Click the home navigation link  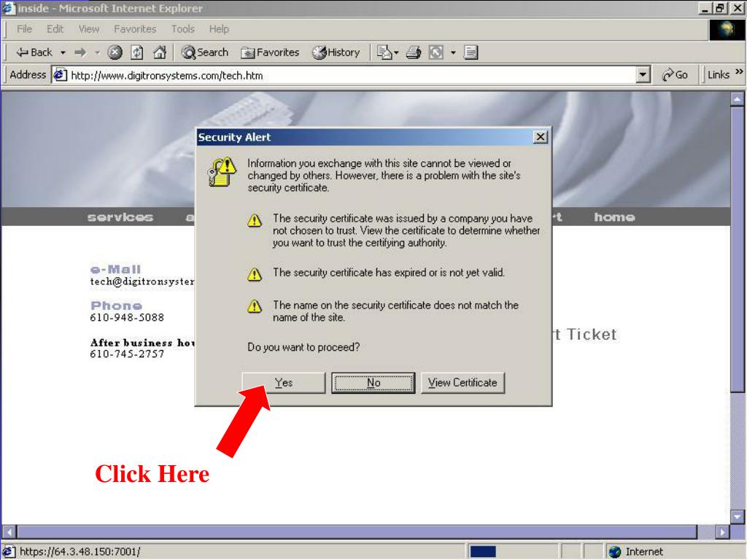[614, 217]
